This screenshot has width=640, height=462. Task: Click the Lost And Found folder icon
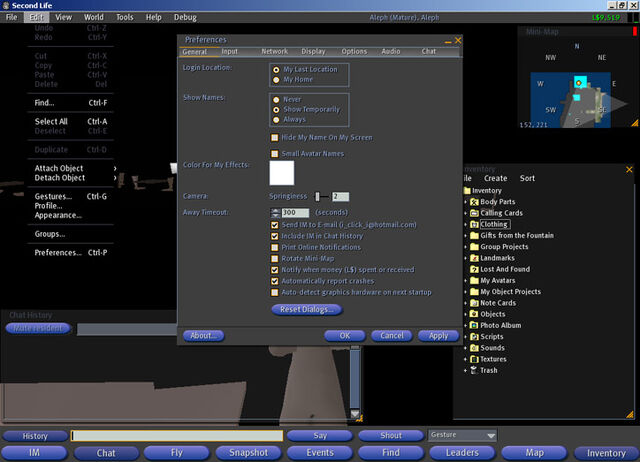[474, 269]
